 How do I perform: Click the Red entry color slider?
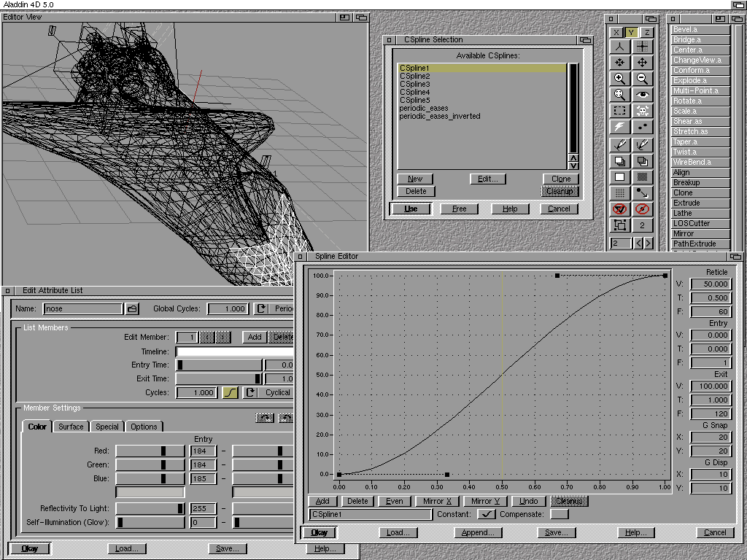[150, 451]
